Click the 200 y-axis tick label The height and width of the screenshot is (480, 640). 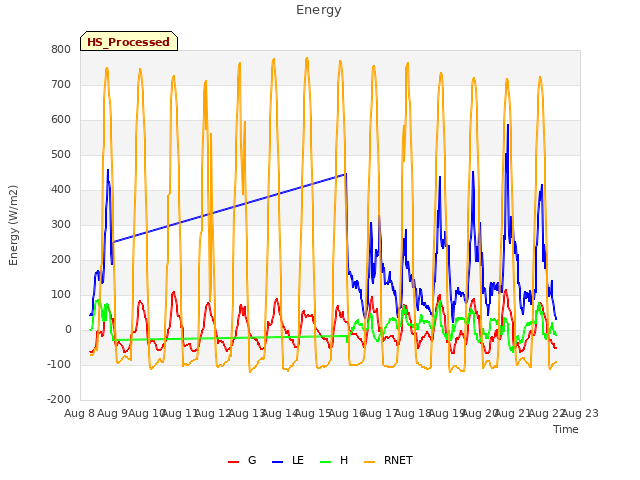(x=61, y=260)
